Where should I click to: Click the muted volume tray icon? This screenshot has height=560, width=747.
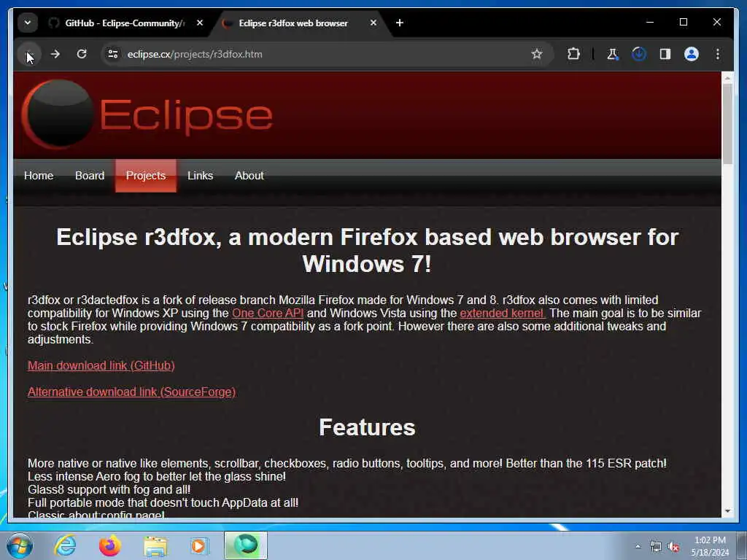tap(673, 547)
